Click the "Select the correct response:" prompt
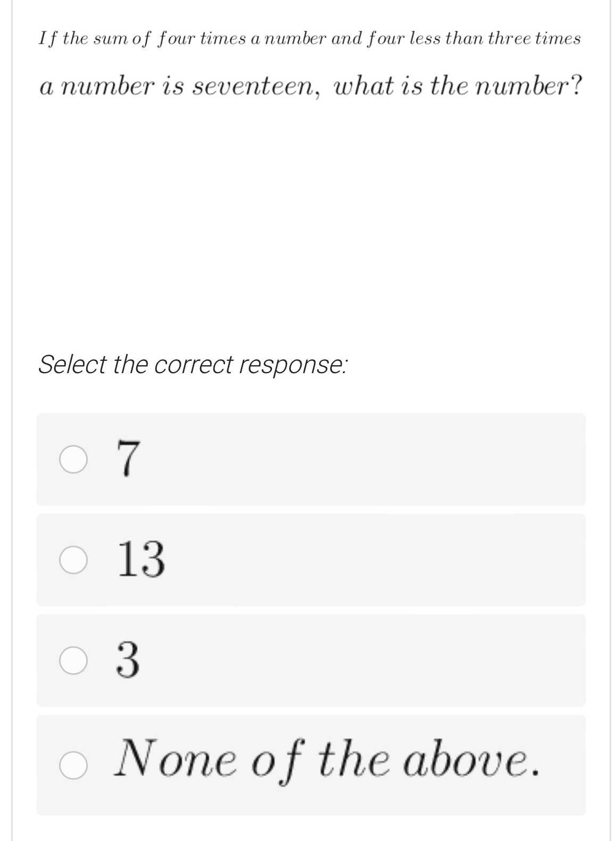 click(x=193, y=365)
